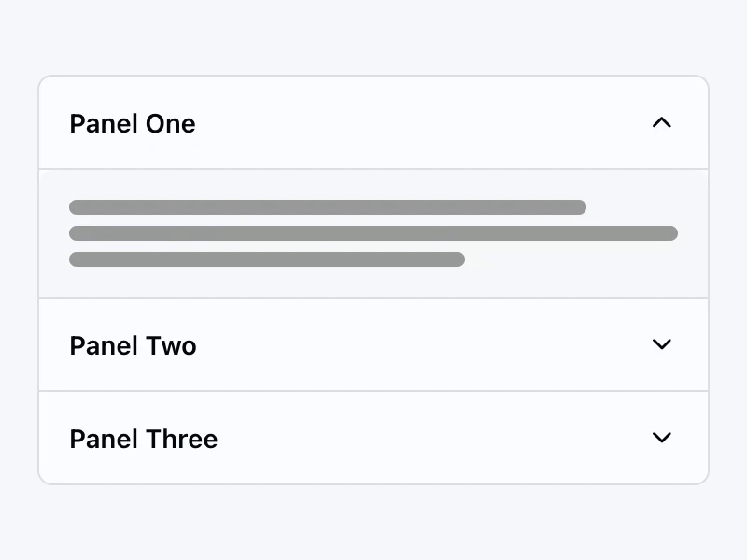
Task: Click the "Panel One" title text
Action: click(x=132, y=123)
